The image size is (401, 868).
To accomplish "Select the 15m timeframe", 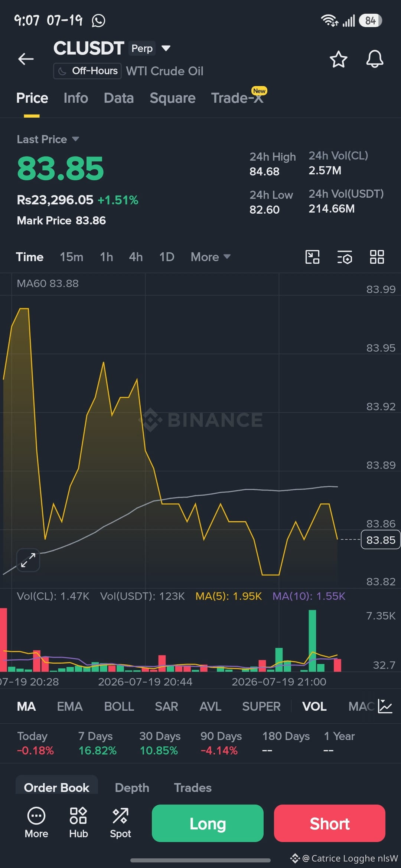I will click(x=72, y=257).
